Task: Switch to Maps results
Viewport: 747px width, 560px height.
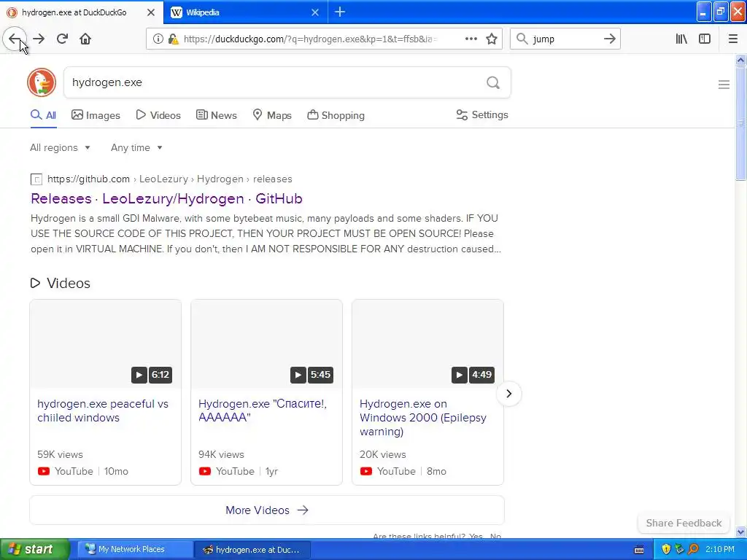Action: pyautogui.click(x=272, y=114)
